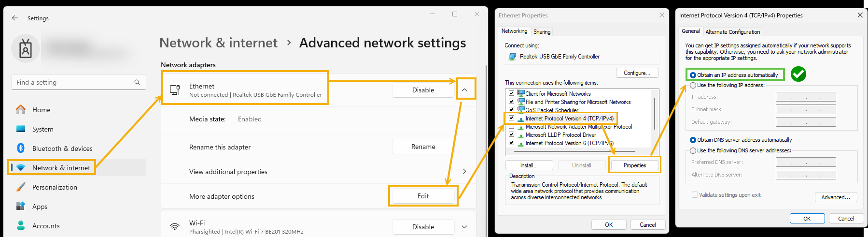Screen dimensions: 868x237
Task: Open the user account profile avatar
Action: click(x=26, y=49)
